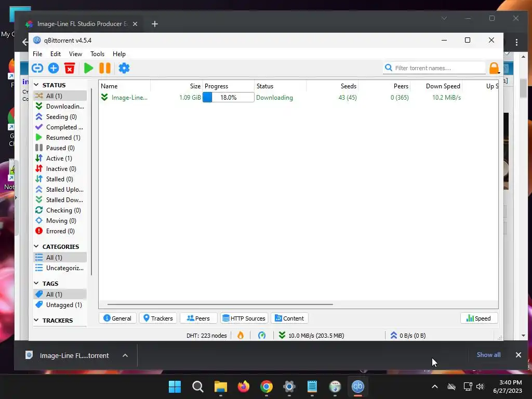532x399 pixels.
Task: Select Errored (0) filter
Action: click(x=60, y=231)
